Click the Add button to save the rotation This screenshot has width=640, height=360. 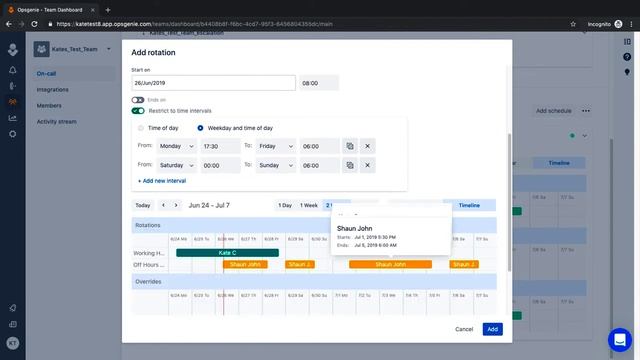(x=493, y=329)
